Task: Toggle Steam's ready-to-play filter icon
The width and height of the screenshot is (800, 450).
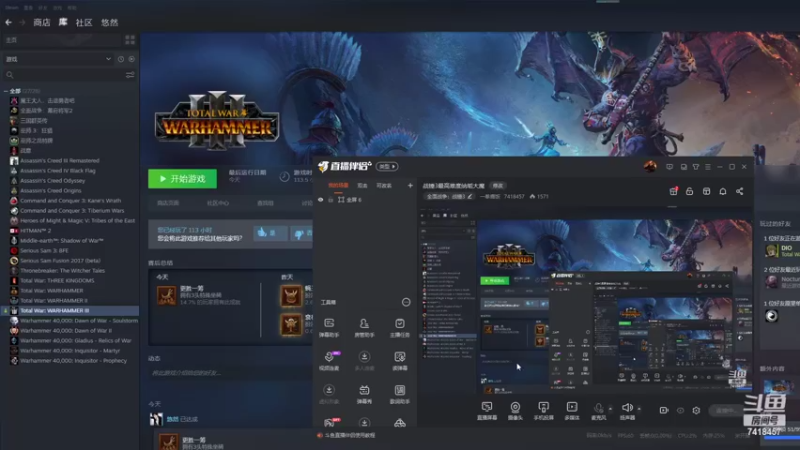Action: pos(132,59)
